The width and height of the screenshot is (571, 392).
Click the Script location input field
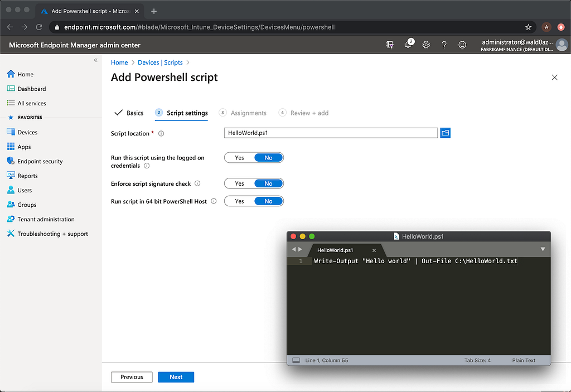point(331,133)
